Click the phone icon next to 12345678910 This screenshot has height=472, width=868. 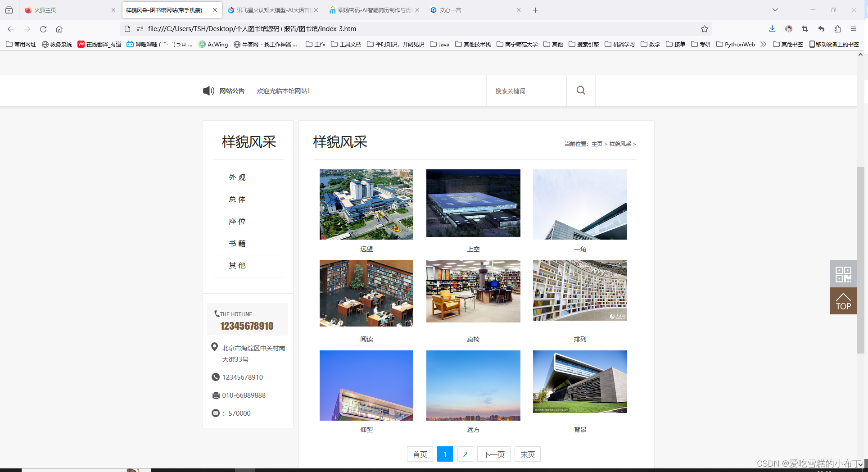pos(216,377)
